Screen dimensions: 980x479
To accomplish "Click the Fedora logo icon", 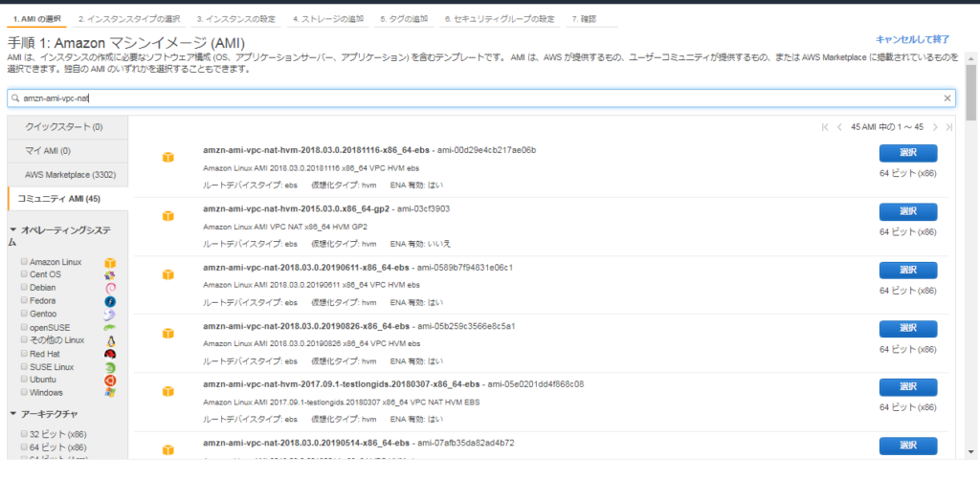I will pos(110,301).
